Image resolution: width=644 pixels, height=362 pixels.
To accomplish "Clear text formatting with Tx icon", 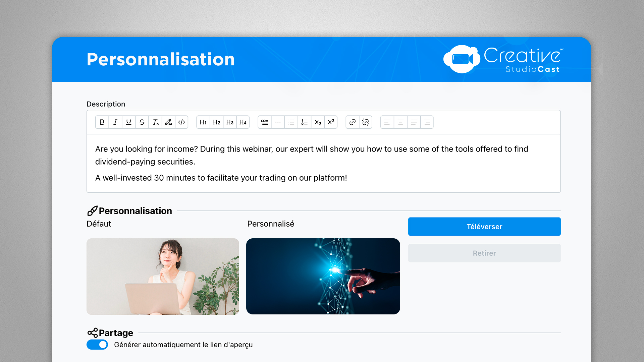I will [155, 122].
